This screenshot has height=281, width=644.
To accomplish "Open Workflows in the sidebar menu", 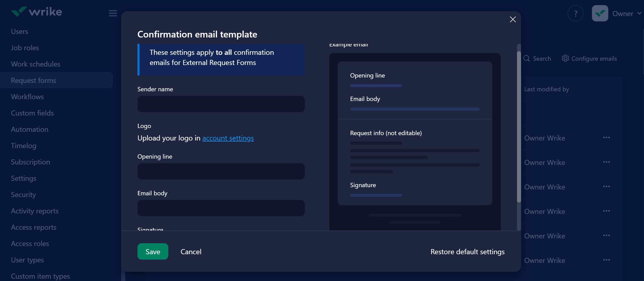I will [27, 97].
